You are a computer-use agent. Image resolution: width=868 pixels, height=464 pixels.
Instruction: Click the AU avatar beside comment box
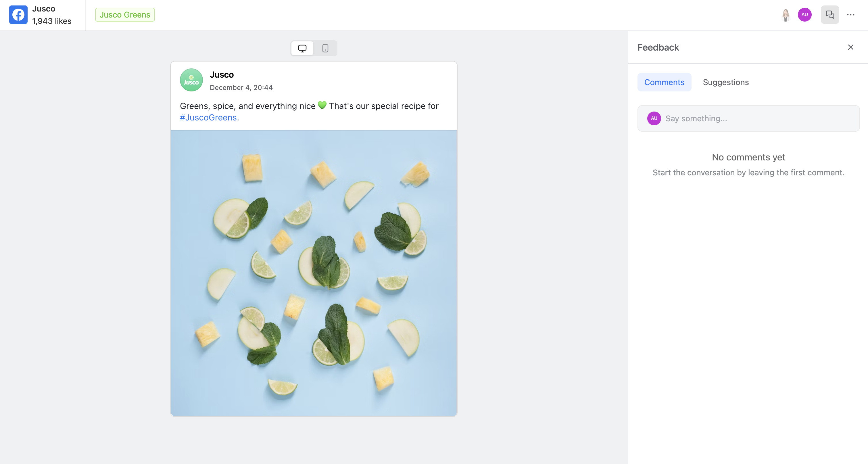tap(654, 118)
